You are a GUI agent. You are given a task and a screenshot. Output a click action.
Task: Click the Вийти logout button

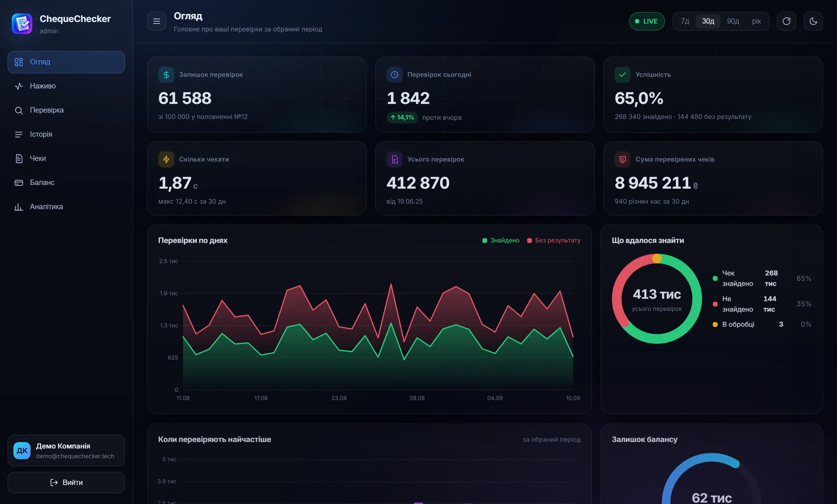pyautogui.click(x=66, y=483)
